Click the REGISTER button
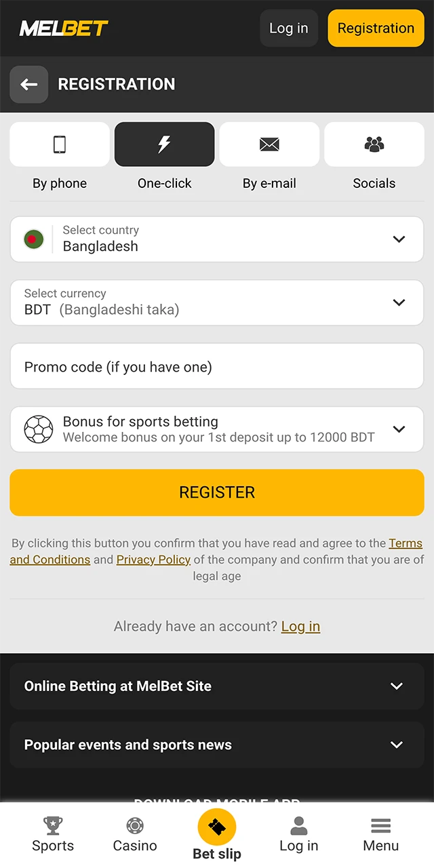Screen dimensions: 434x868 point(217,492)
